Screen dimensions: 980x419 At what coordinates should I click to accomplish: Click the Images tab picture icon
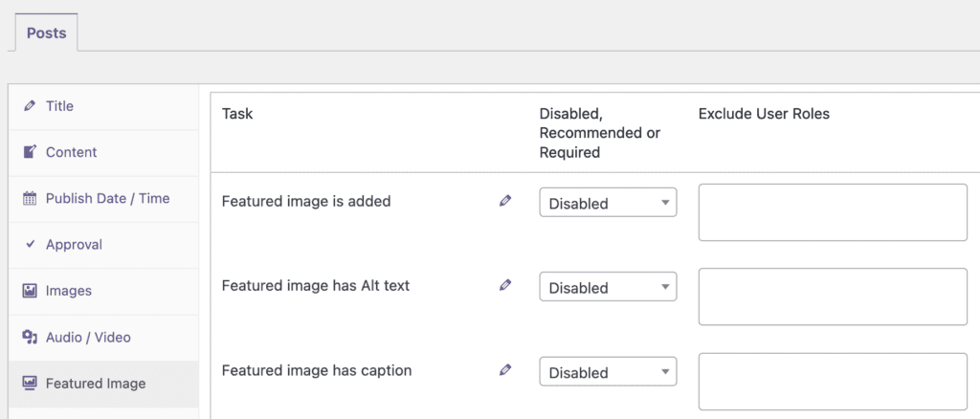click(x=30, y=291)
